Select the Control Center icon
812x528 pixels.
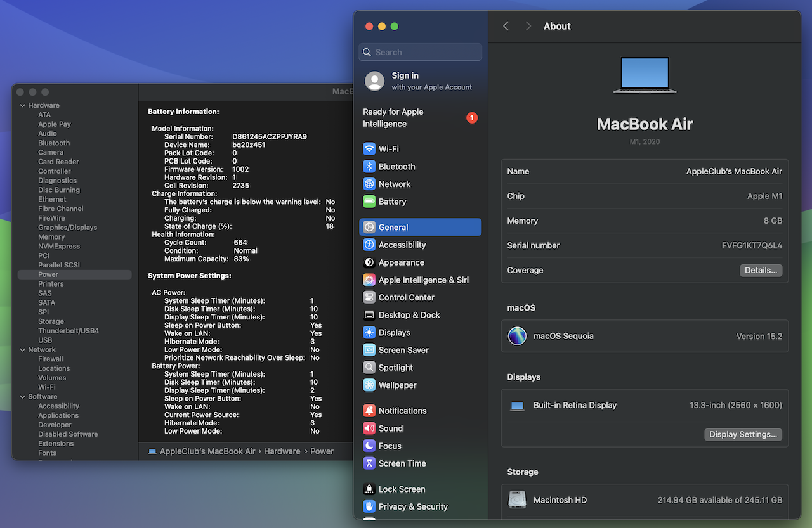click(369, 297)
